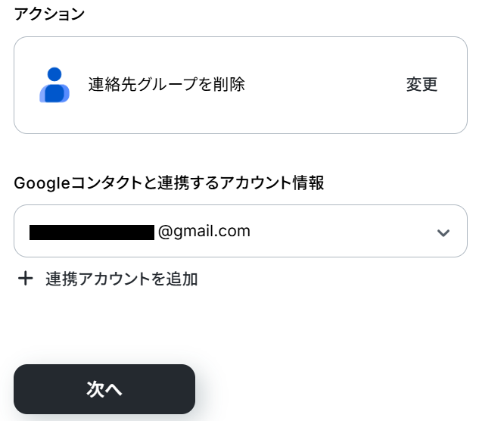
Task: Click the @gmail.com text in account field
Action: click(x=204, y=231)
